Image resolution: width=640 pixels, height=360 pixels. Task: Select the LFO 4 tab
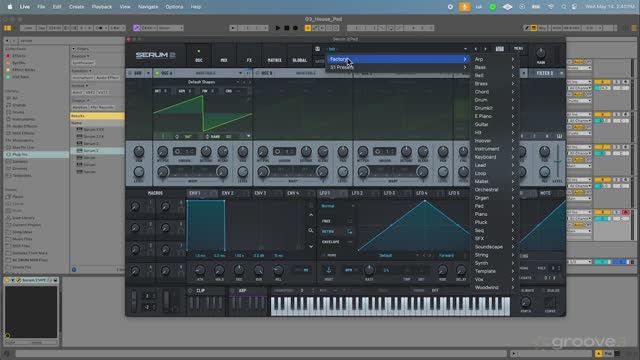point(422,193)
